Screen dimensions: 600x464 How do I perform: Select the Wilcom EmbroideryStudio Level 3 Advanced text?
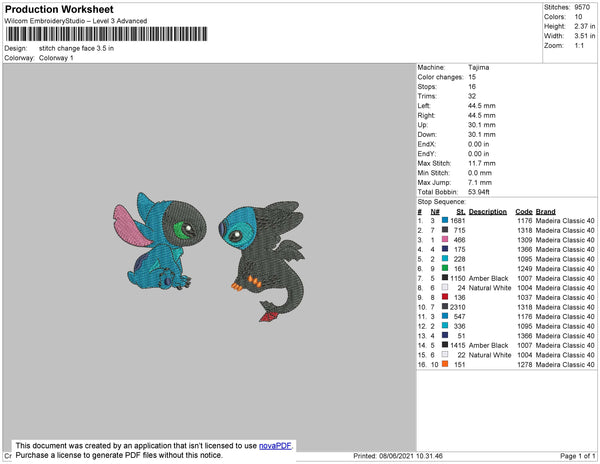[x=76, y=21]
